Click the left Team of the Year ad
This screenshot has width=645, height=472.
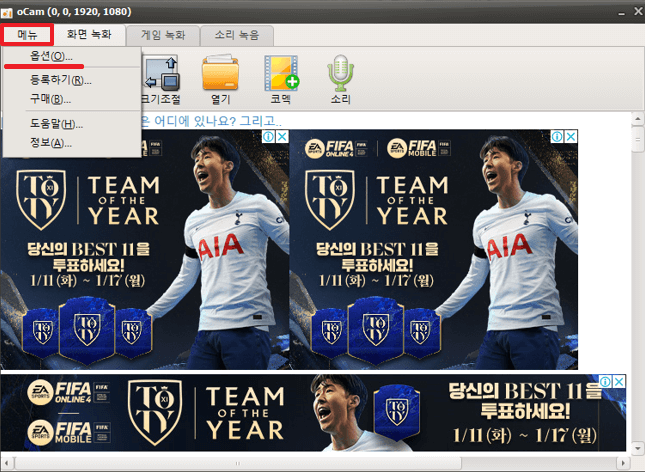145,249
